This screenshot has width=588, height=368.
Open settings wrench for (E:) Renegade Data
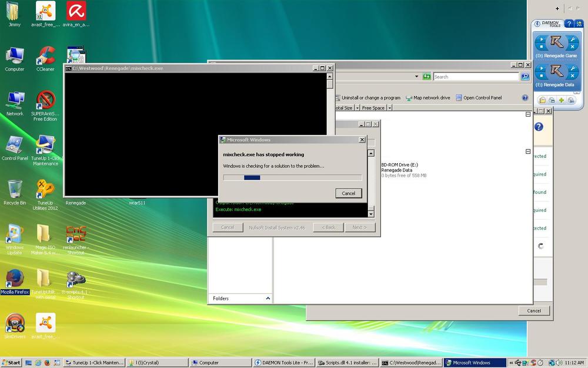[x=572, y=68]
